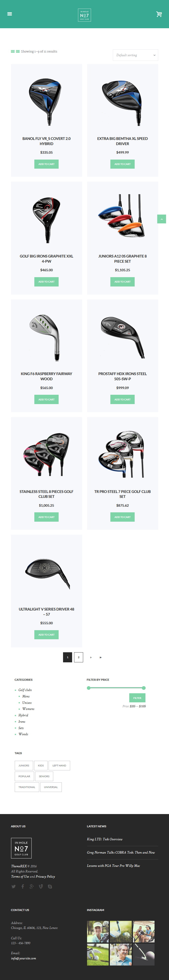This screenshot has height=980, width=169.
Task: Open the shopping cart icon
Action: pos(159,14)
